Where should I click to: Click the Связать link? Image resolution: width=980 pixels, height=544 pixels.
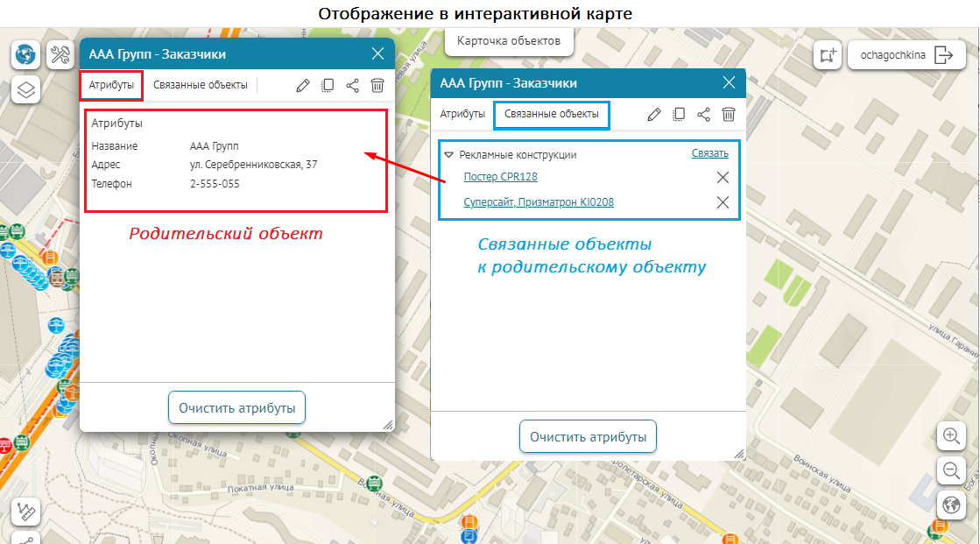(x=709, y=153)
